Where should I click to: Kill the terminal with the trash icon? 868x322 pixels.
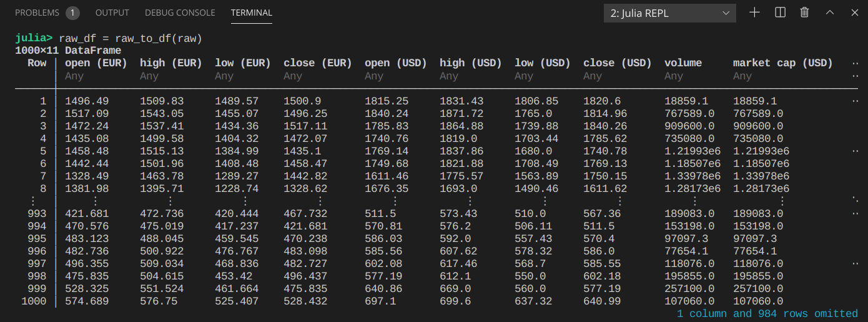click(x=805, y=13)
